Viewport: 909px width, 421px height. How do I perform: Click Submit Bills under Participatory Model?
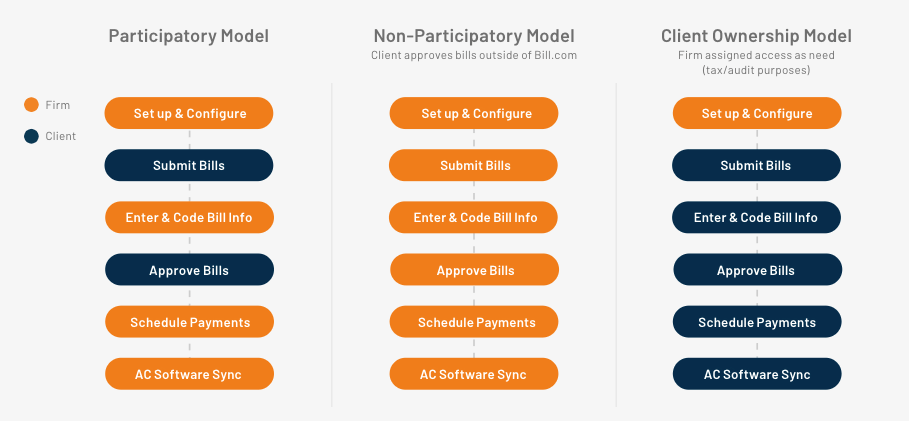pos(189,165)
